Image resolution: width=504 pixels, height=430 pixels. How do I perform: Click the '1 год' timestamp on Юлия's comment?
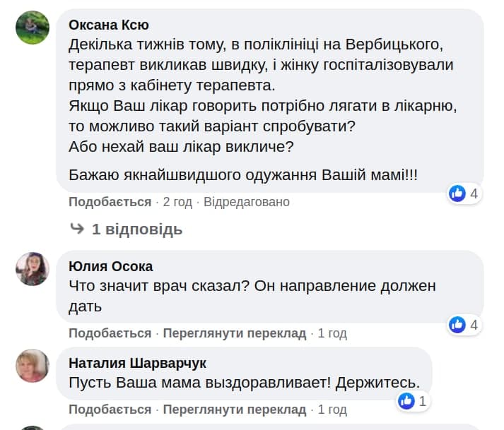[332, 333]
